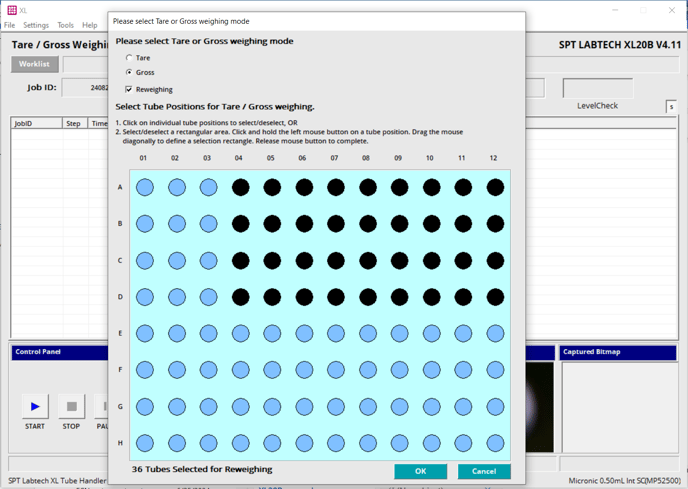This screenshot has height=489, width=688.
Task: Toggle tube position D01
Action: click(145, 297)
